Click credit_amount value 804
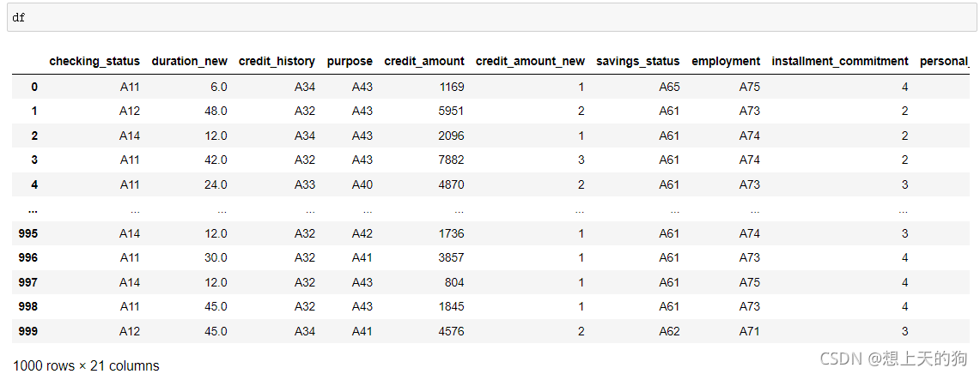Screen dimensions: 980x374 [x=454, y=282]
